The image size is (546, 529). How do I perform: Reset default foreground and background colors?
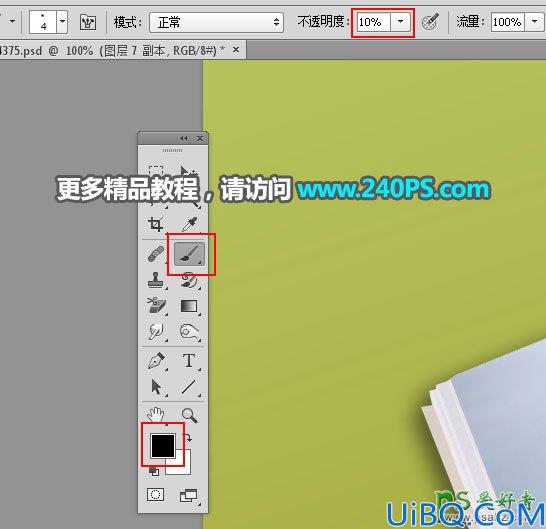tap(154, 472)
